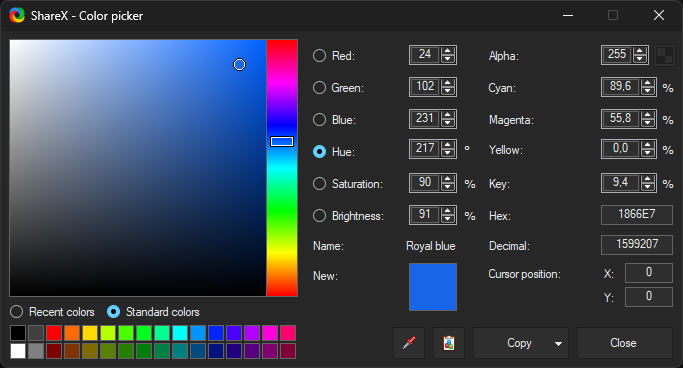Choose the bright magenta standard swatch

coord(270,333)
